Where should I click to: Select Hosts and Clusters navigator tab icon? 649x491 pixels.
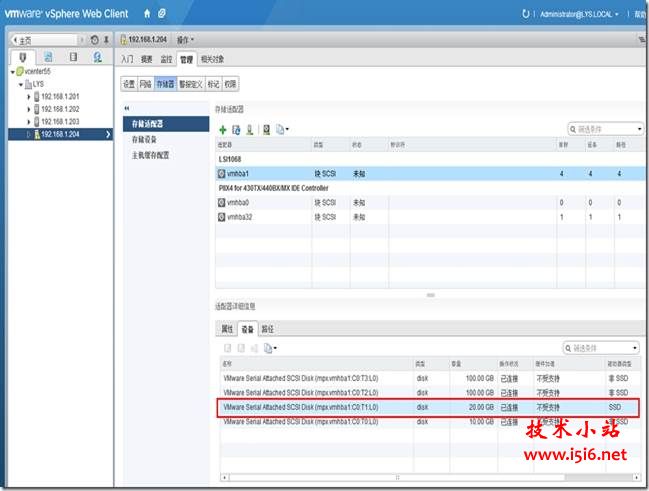tap(23, 57)
